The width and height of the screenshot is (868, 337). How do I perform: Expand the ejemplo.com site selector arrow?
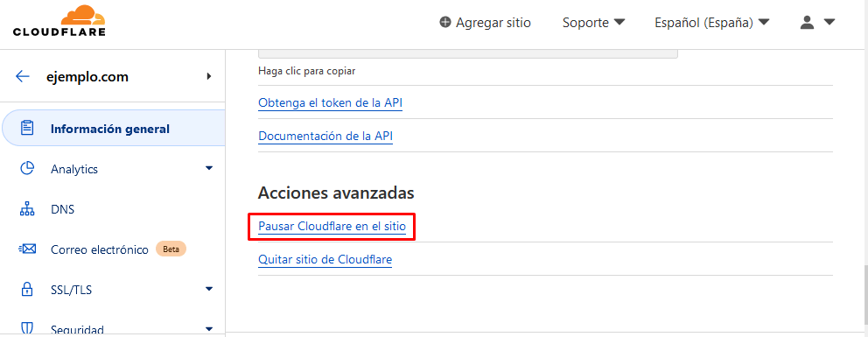[x=209, y=76]
